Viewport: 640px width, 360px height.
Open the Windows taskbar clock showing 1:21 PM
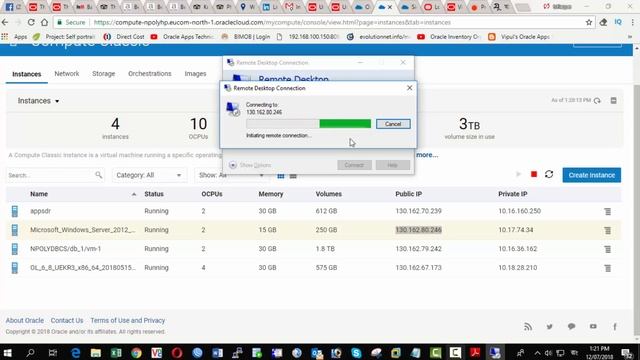tap(599, 353)
